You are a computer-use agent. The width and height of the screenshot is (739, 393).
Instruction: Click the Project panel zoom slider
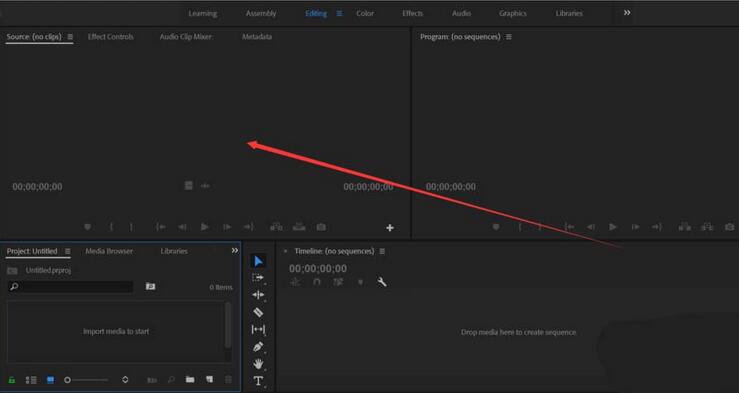pos(87,380)
